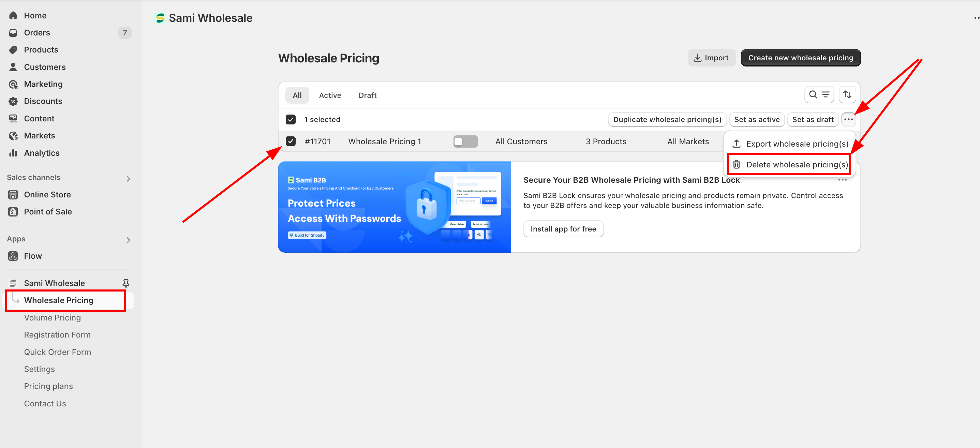Click the Sami B2B banner image
The width and height of the screenshot is (980, 448).
pos(394,207)
